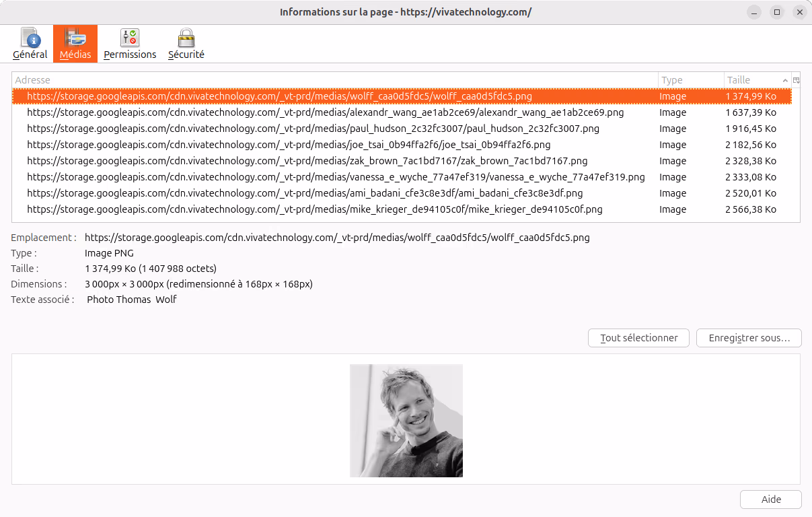This screenshot has width=812, height=517.
Task: Click the associated text Photo Thomas Wolf
Action: coord(132,300)
